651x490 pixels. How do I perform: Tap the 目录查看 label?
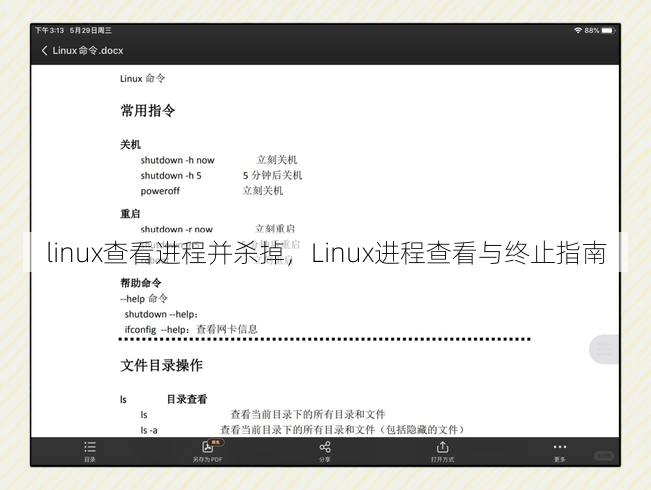(187, 399)
